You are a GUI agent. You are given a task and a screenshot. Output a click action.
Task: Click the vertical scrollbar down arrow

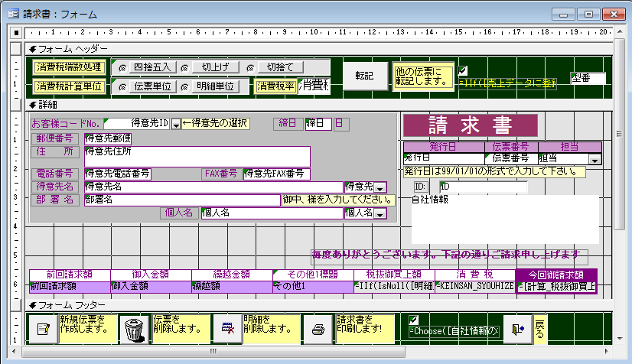620,340
